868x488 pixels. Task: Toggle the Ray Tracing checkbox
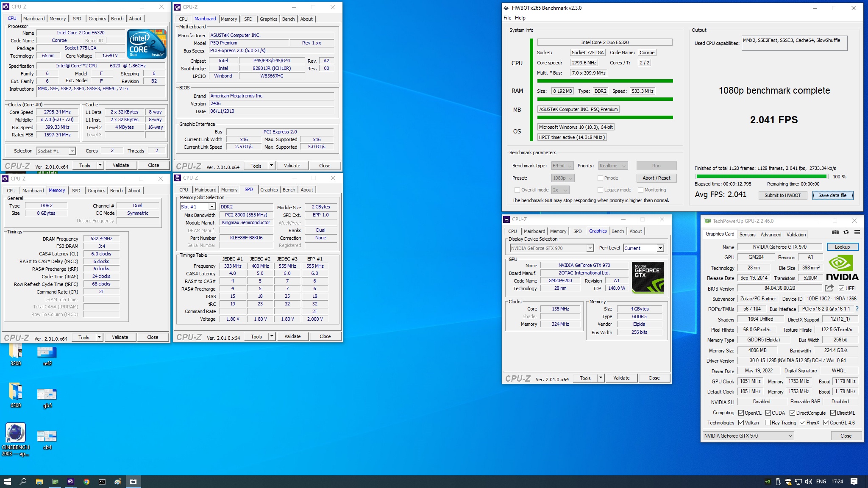point(768,423)
